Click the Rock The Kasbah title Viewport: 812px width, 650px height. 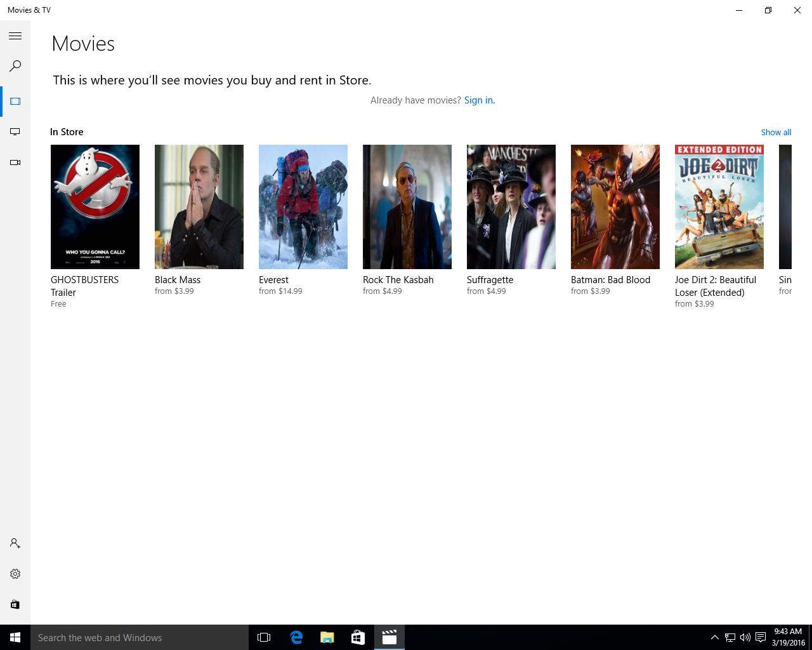(398, 280)
